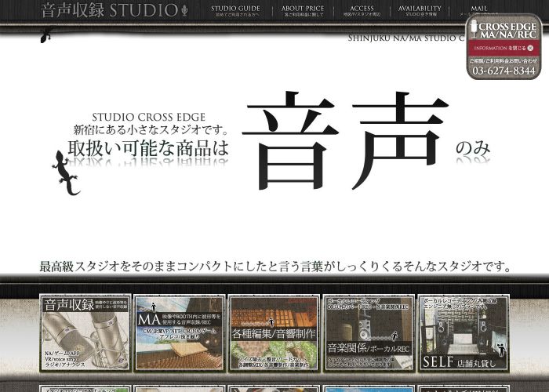Open the 音楽関係/ボーカルREC thumbnail
549x392 pixels.
click(369, 332)
